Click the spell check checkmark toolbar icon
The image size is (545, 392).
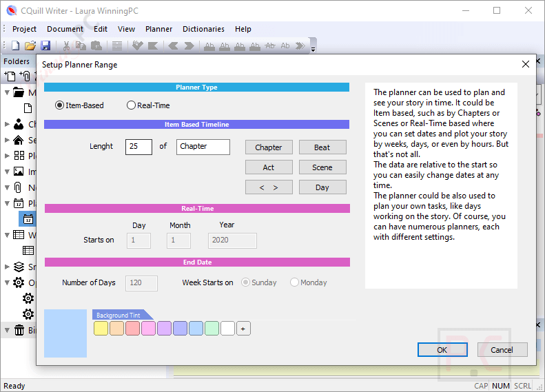pos(138,45)
